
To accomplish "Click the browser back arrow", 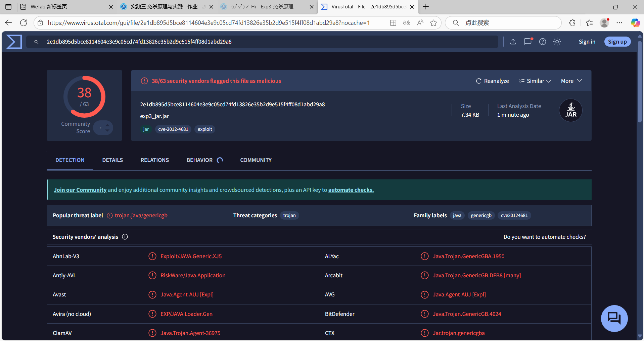I will coord(8,23).
